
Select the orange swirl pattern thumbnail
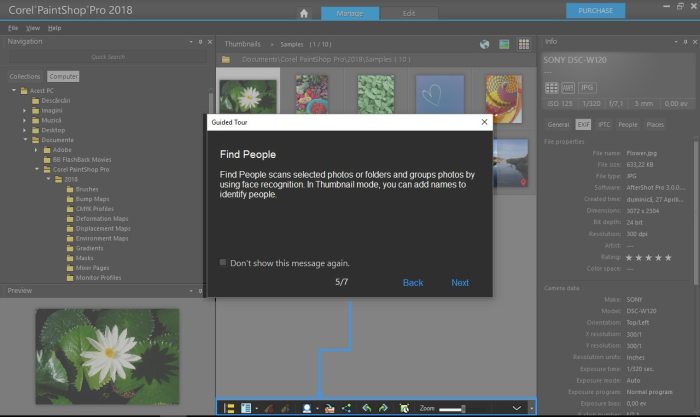(x=504, y=99)
